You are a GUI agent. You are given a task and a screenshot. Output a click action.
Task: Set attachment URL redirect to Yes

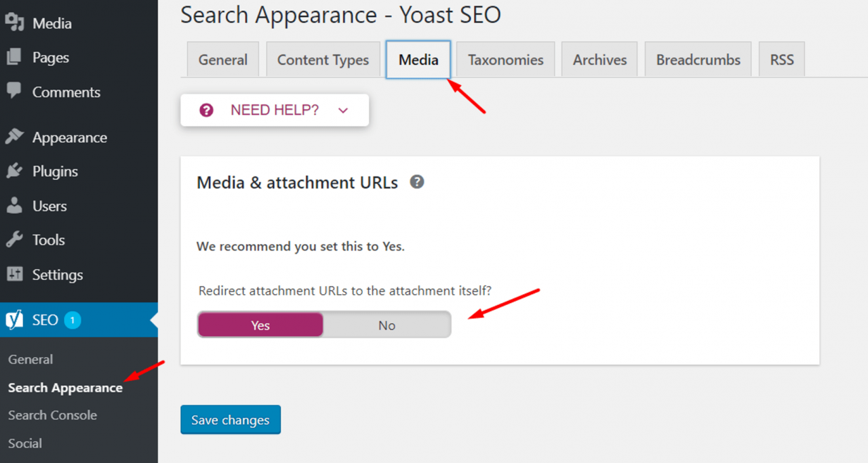pyautogui.click(x=260, y=325)
